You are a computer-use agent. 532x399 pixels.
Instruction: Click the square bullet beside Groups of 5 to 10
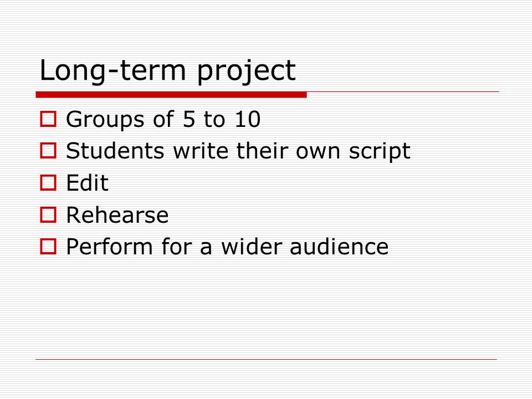pos(48,119)
